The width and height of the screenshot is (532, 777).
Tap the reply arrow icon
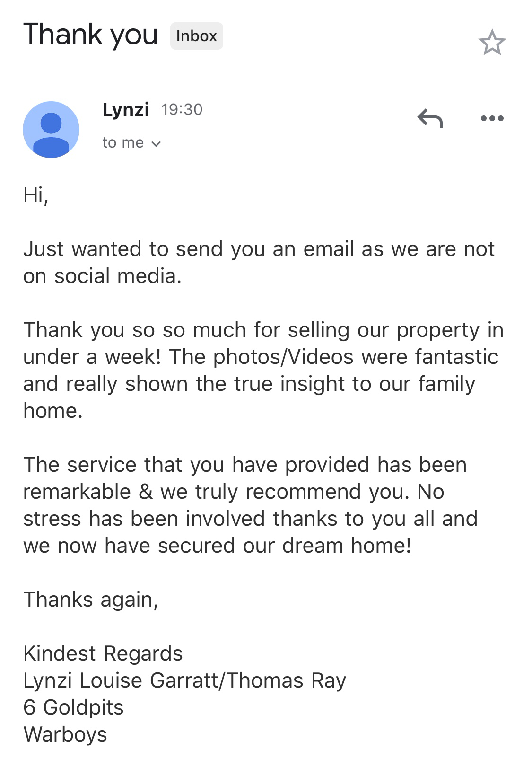430,118
